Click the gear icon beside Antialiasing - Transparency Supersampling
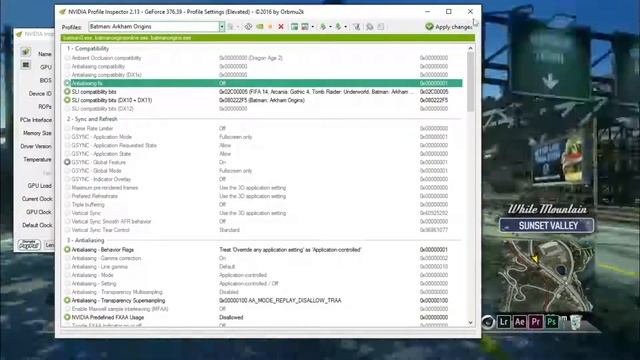Viewport: 640px width, 360px height. click(x=67, y=300)
